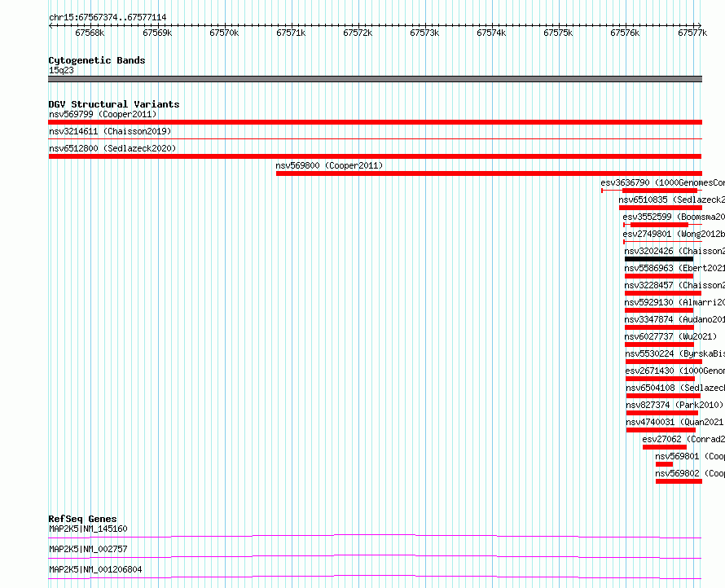Open the MAP2K5|NM_002757 gene label
The image size is (725, 588).
coord(88,549)
